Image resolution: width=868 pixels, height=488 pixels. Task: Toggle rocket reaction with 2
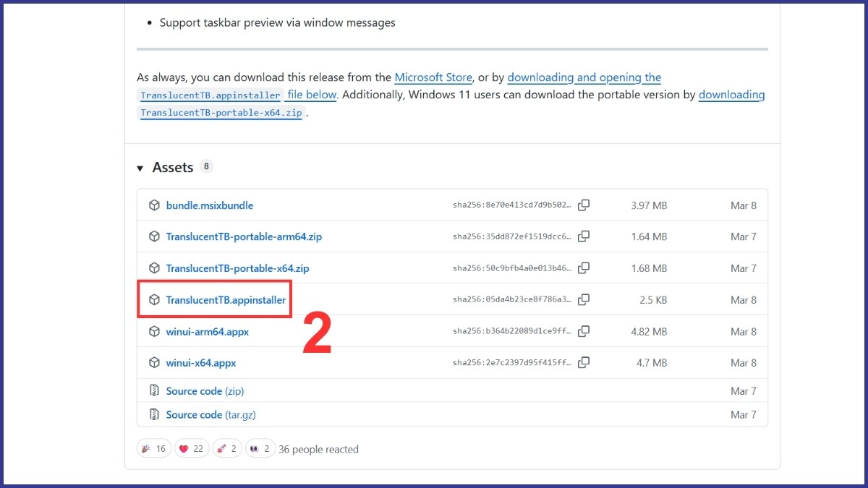(227, 449)
